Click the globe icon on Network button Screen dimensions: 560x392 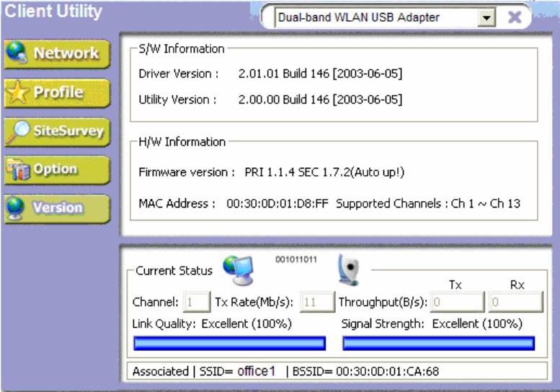click(x=17, y=53)
